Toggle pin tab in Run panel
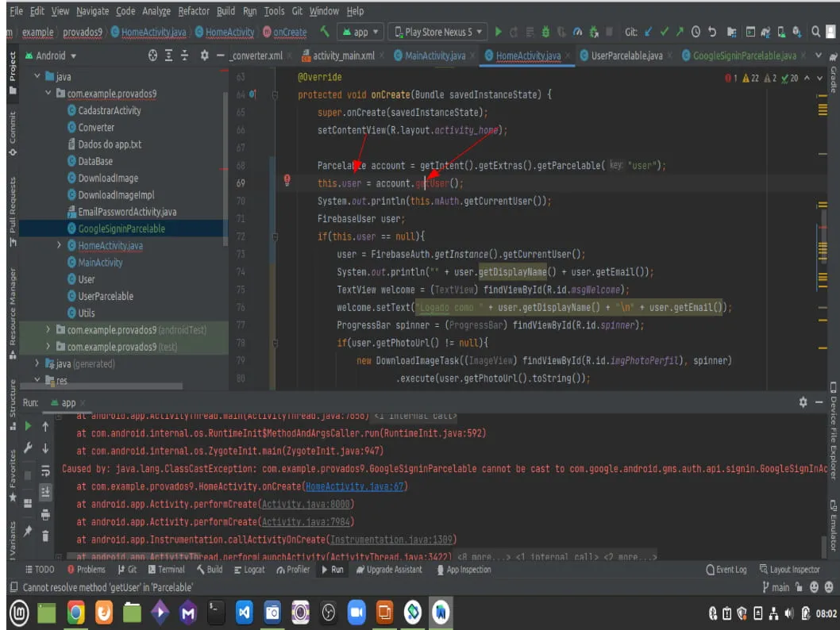840x630 pixels. pyautogui.click(x=28, y=530)
